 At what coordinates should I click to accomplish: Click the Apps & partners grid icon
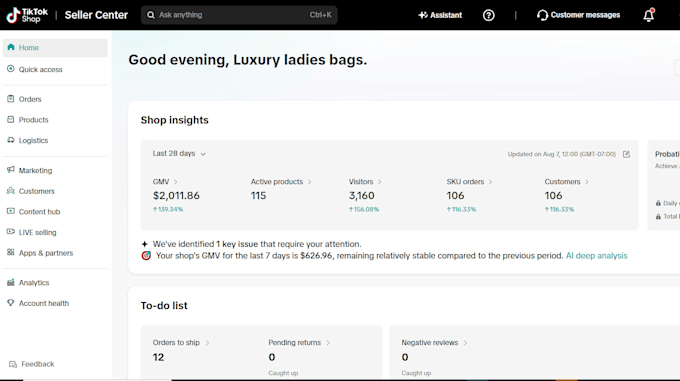[11, 252]
